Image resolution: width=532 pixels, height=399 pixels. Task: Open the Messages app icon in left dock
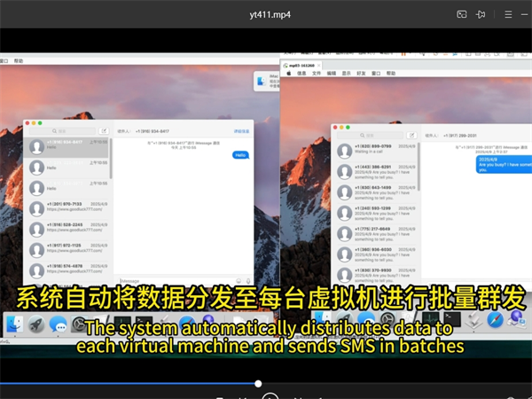[59, 325]
